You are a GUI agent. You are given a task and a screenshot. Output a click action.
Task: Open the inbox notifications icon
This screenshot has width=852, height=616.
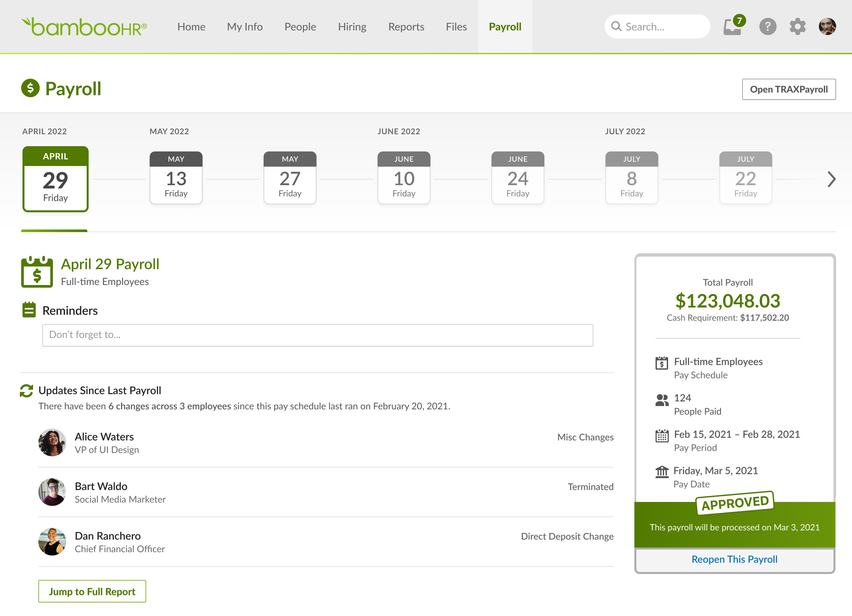click(x=733, y=27)
